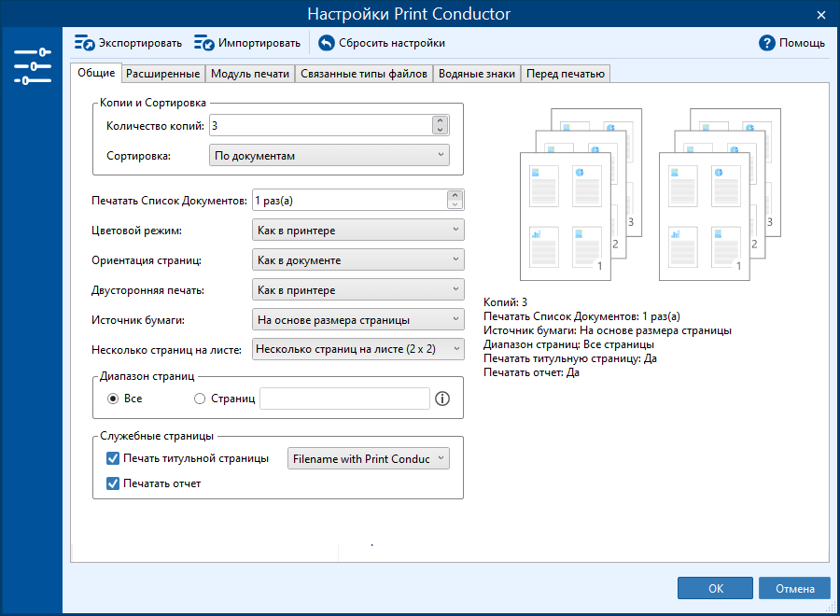The width and height of the screenshot is (840, 616).
Task: Open the 'Сортировка' dropdown
Action: pyautogui.click(x=329, y=155)
